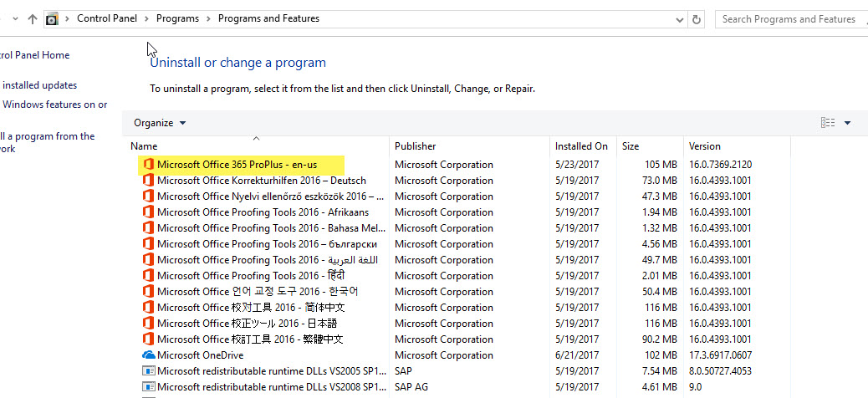This screenshot has height=398, width=868.
Task: Click the Control Panel address bar icon
Action: (52, 19)
